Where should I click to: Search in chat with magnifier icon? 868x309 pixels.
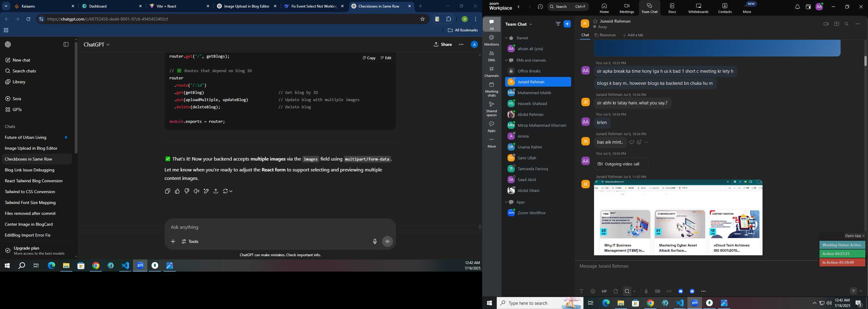click(x=847, y=24)
